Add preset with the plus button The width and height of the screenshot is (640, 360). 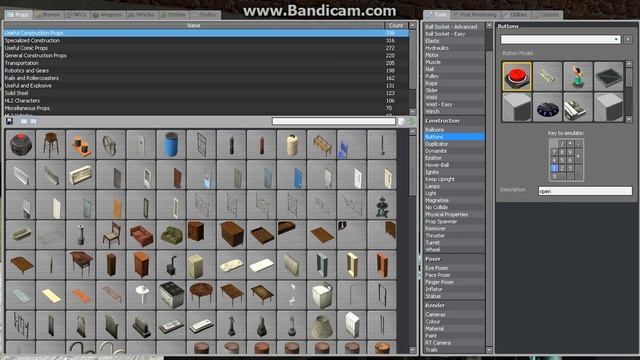coord(628,39)
